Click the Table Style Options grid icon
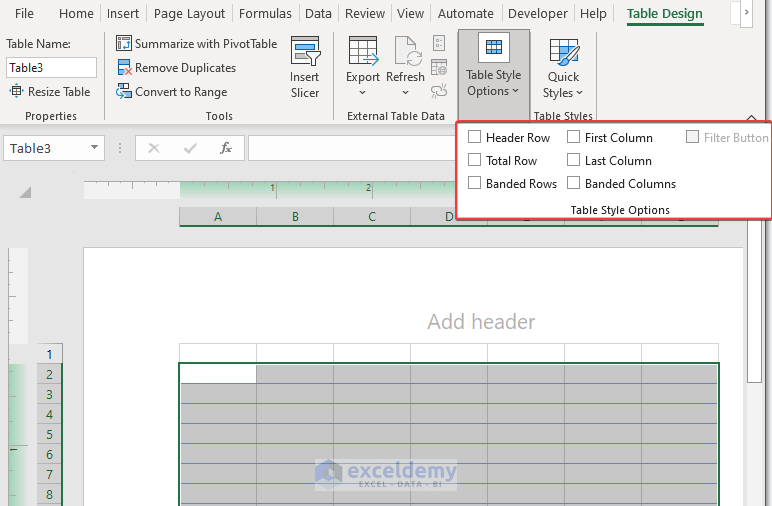Screen dimensions: 772x506 (493, 47)
